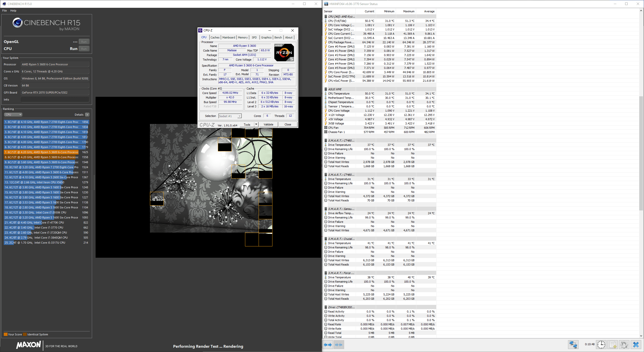Start logging with sheet-plus icon
This screenshot has height=352, width=644.
click(613, 344)
